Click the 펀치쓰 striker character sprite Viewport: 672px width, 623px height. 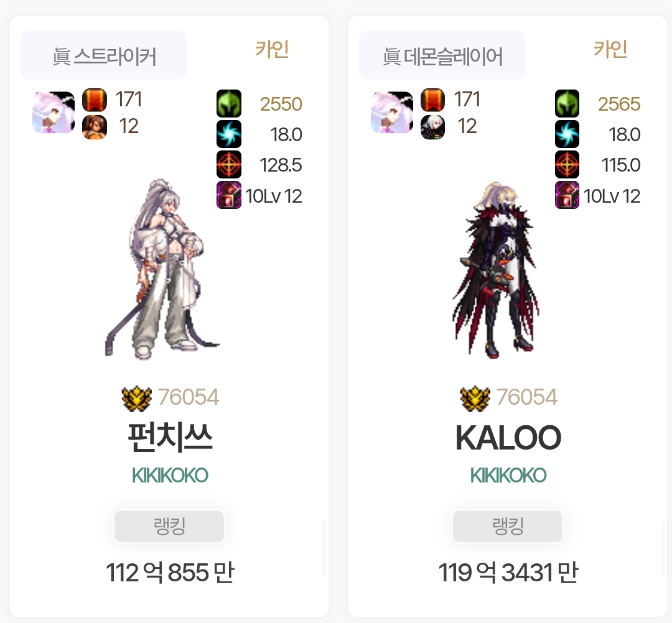coord(162,269)
